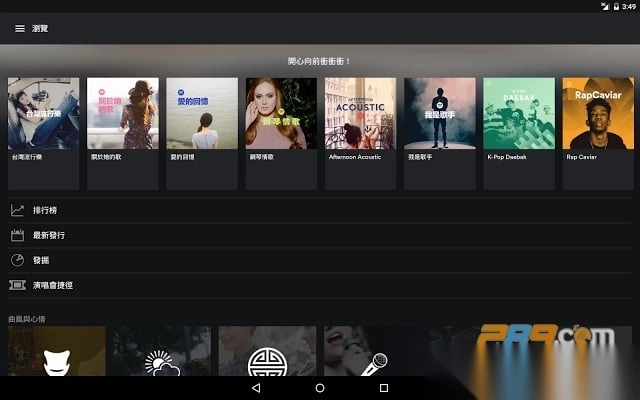The image size is (640, 400).
Task: Tap the Chinese emblem genre tile
Action: point(267,355)
